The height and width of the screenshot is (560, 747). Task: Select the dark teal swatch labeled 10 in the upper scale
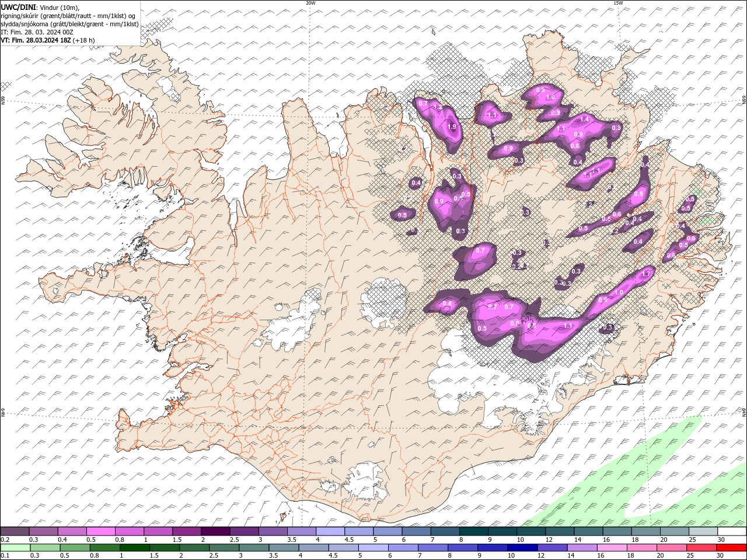pos(530,531)
